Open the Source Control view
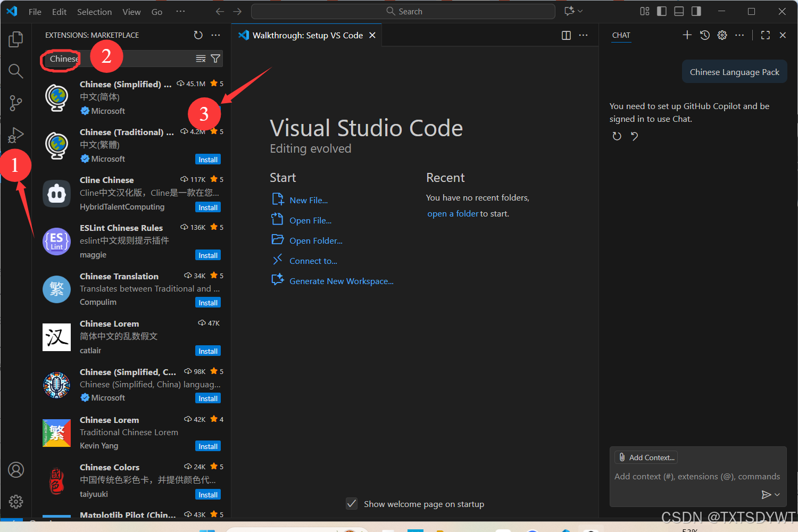The height and width of the screenshot is (532, 798). [16, 103]
